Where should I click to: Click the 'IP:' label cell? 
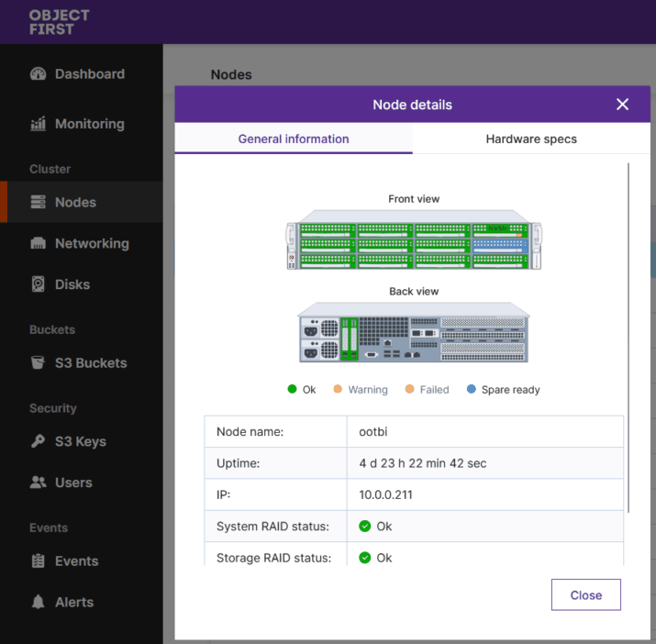pos(276,494)
